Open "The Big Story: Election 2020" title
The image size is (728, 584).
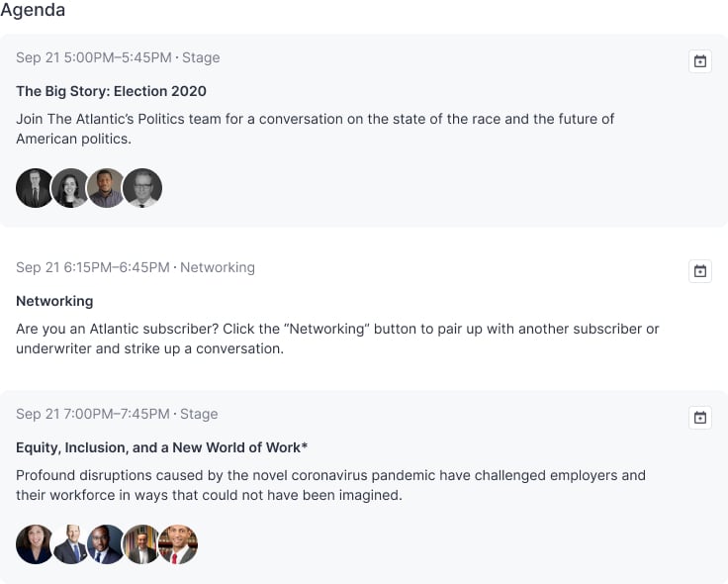(x=111, y=91)
